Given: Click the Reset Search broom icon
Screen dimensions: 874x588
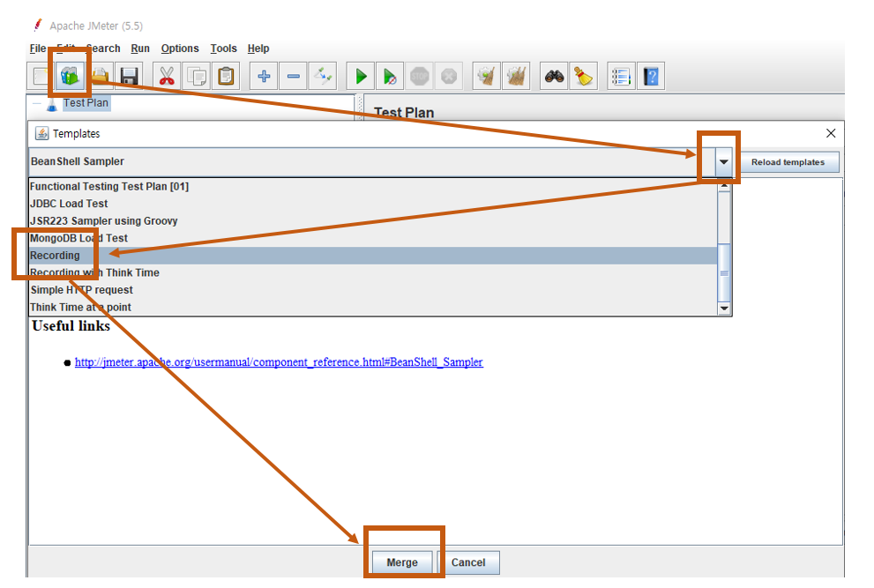Looking at the screenshot, I should [584, 76].
